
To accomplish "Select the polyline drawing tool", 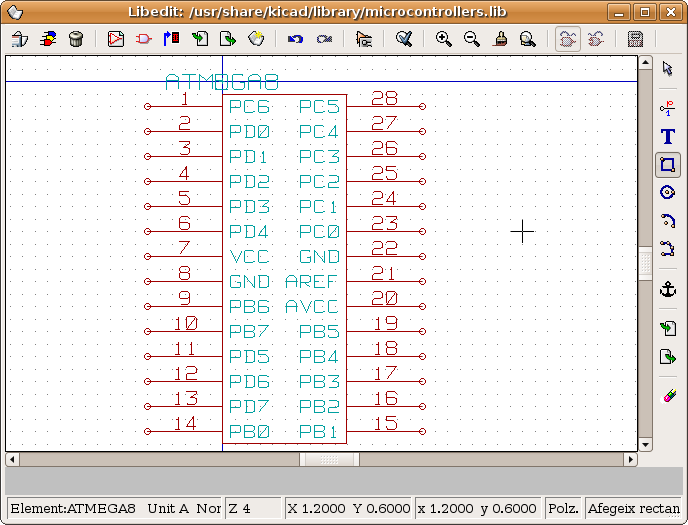I will [x=667, y=249].
